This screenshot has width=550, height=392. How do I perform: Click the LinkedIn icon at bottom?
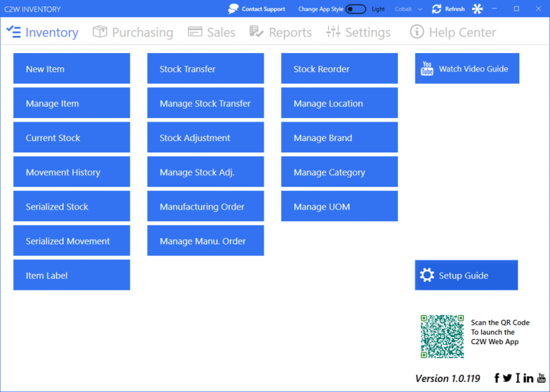(x=529, y=378)
